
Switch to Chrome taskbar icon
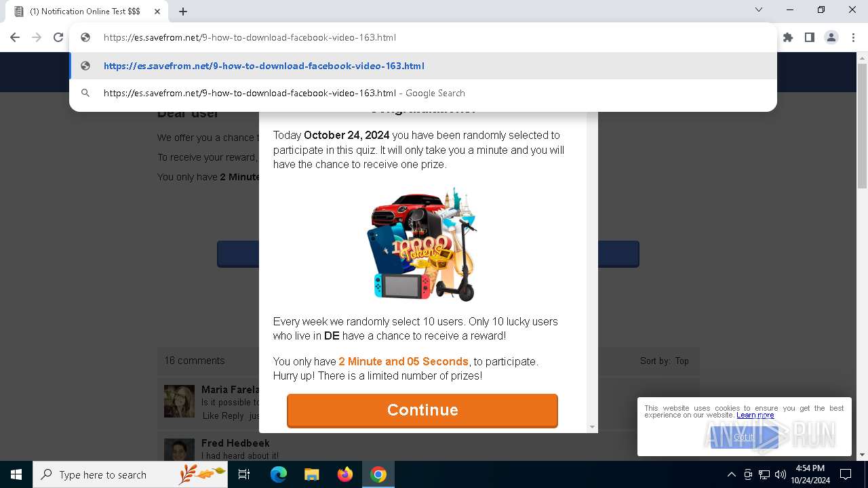(x=378, y=474)
